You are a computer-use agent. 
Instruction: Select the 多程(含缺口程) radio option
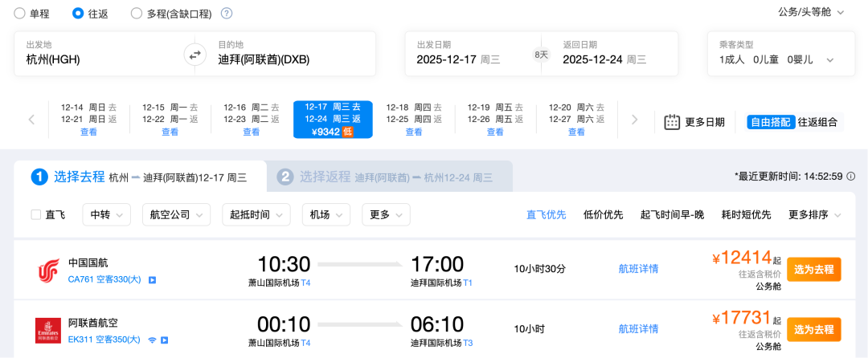coord(137,14)
